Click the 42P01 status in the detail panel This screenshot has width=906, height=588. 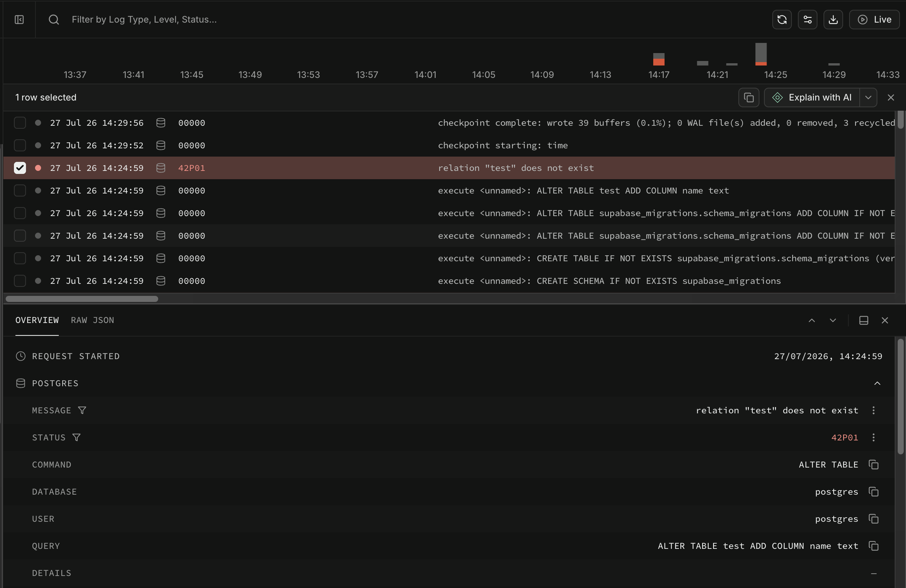tap(844, 437)
